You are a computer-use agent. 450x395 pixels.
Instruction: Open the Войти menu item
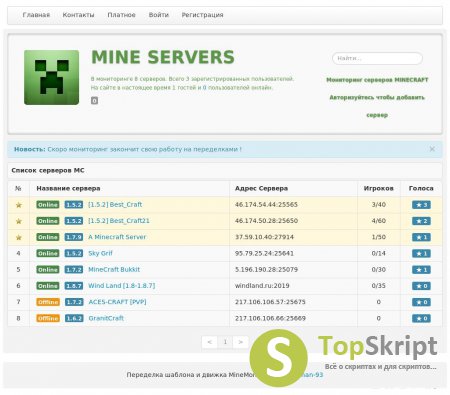click(x=159, y=15)
